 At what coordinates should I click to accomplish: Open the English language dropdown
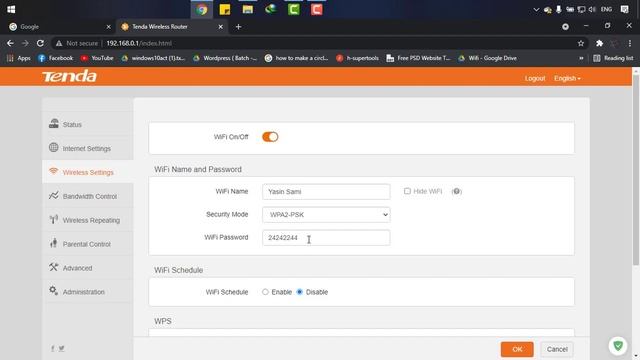click(567, 78)
